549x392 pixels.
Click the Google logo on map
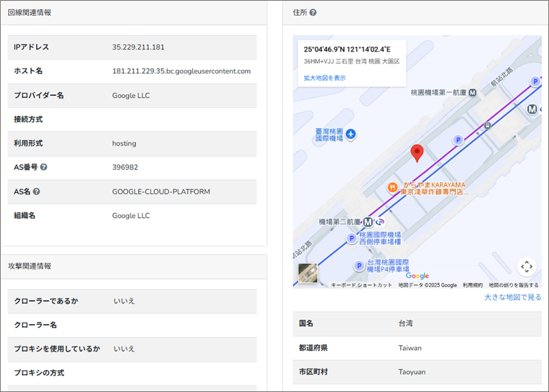(417, 276)
